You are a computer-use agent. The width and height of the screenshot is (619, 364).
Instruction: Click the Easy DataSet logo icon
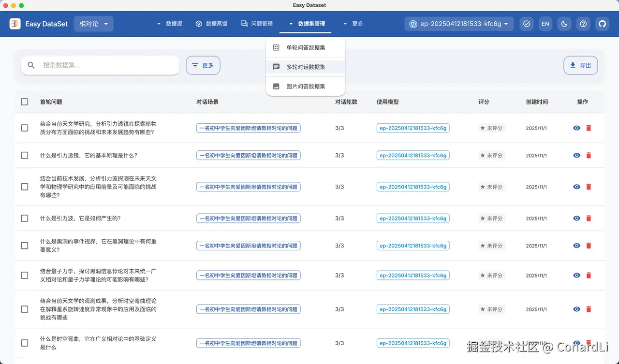pyautogui.click(x=15, y=24)
